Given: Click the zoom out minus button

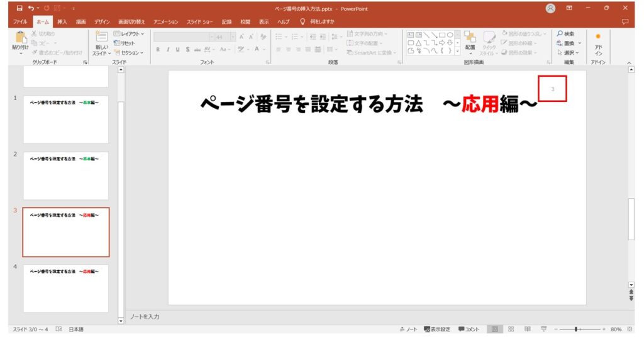Looking at the screenshot, I should click(x=556, y=329).
